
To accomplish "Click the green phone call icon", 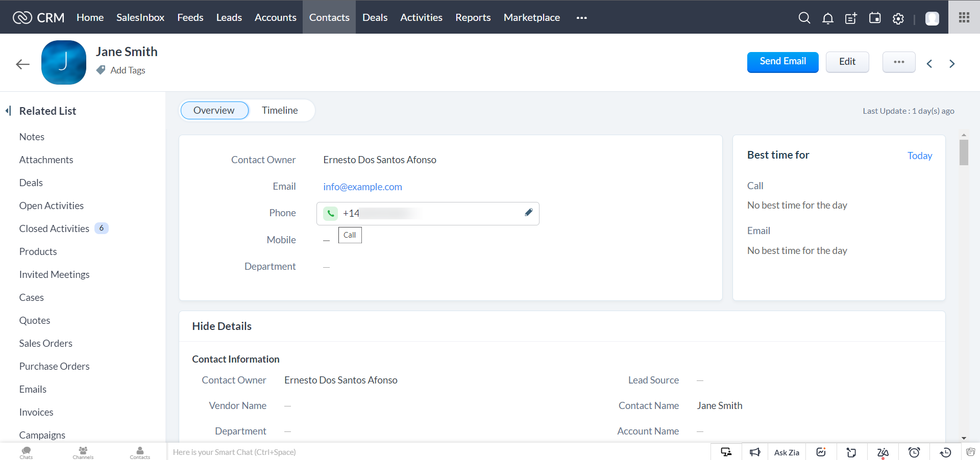I will tap(330, 213).
